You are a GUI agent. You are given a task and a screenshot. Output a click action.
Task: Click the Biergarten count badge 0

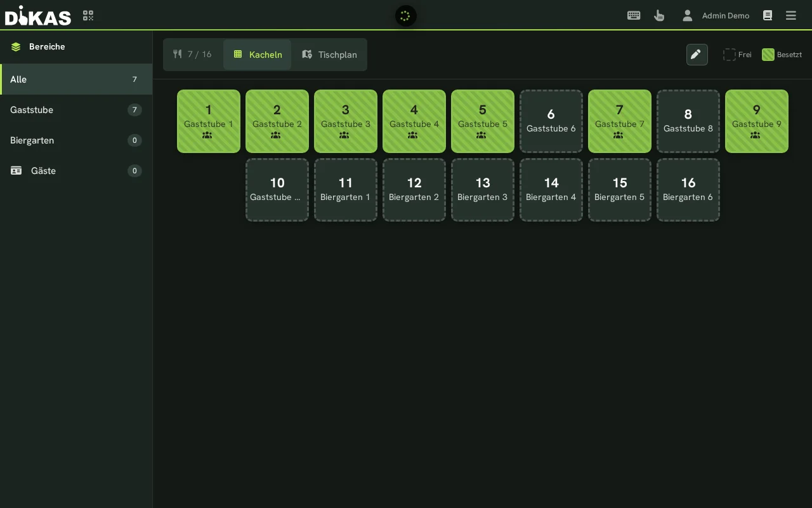point(134,140)
